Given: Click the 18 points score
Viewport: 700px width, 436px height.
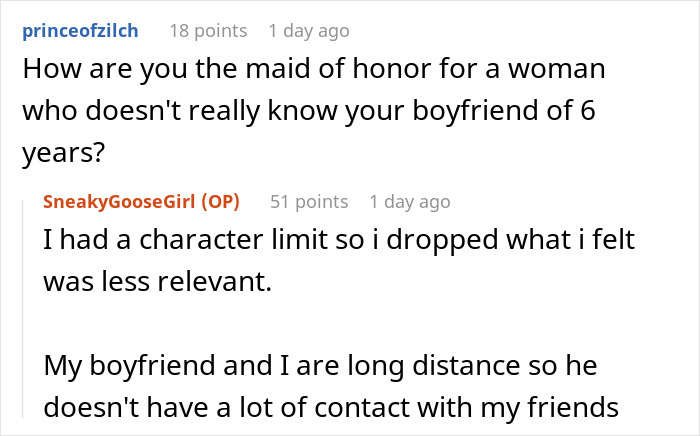Looking at the screenshot, I should tap(208, 31).
